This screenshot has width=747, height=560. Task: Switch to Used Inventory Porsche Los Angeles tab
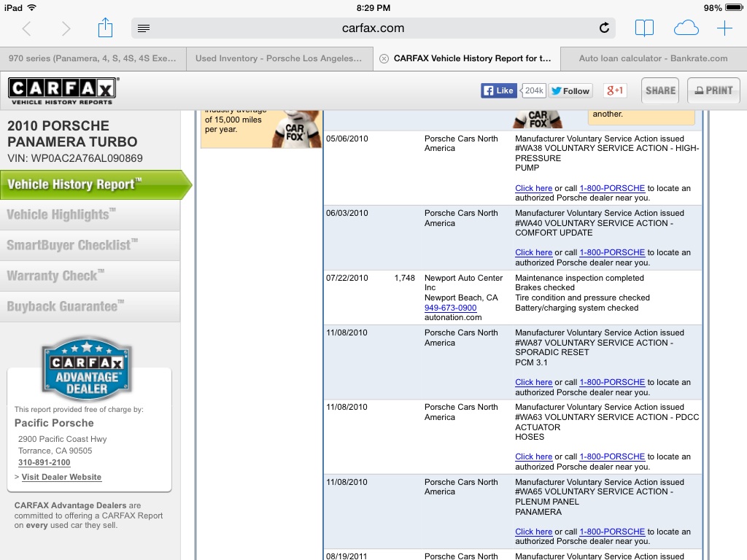[279, 58]
